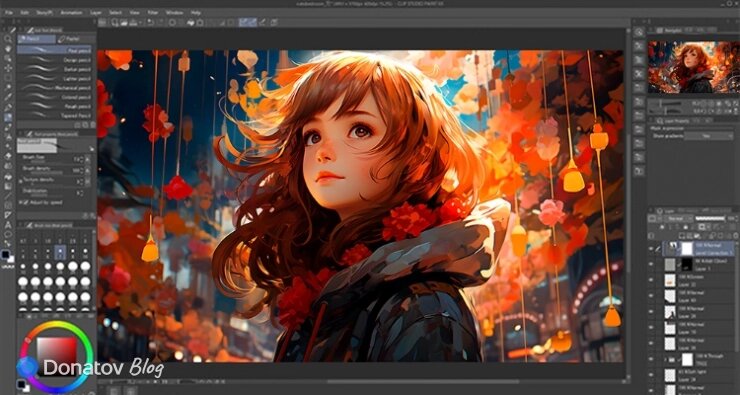Expand the Texture density setting

pos(21,180)
